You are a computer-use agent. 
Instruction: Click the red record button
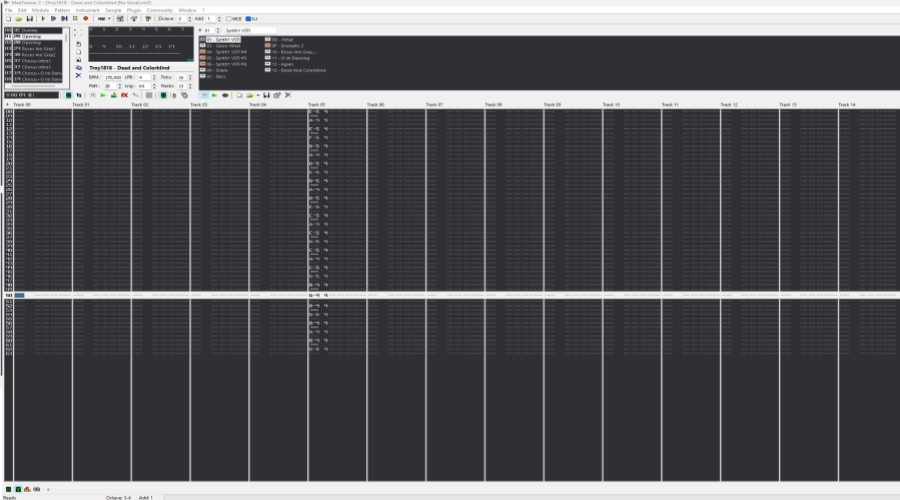[x=86, y=19]
